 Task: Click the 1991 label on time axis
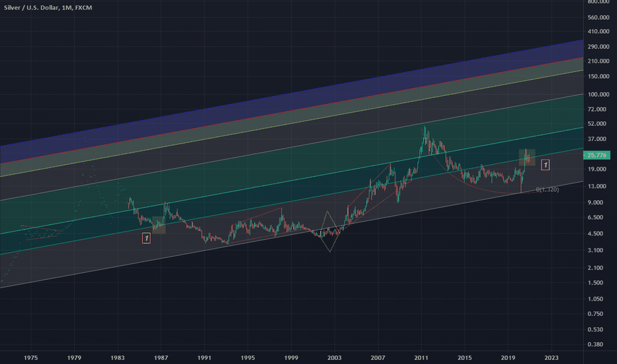tap(204, 357)
